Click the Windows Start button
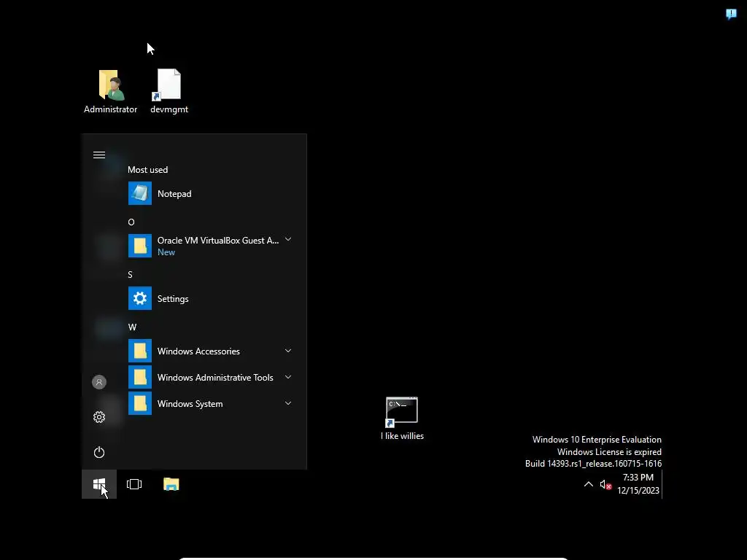The height and width of the screenshot is (560, 747). click(99, 484)
